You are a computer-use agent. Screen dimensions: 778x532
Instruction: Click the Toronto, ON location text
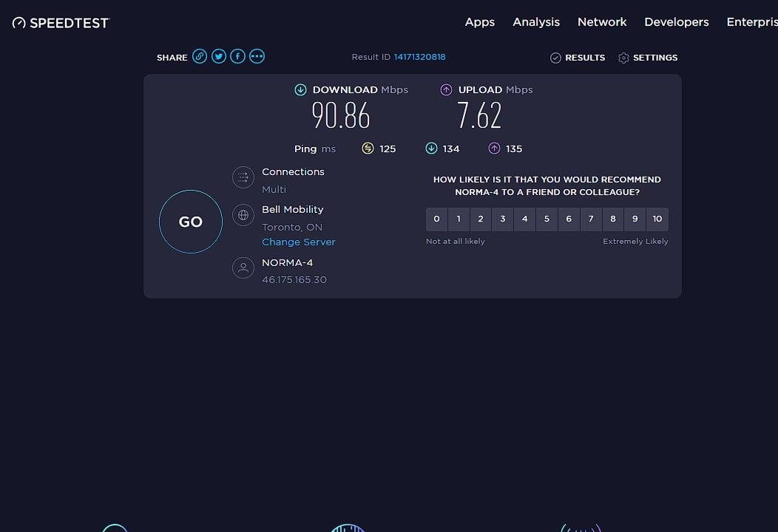[292, 227]
